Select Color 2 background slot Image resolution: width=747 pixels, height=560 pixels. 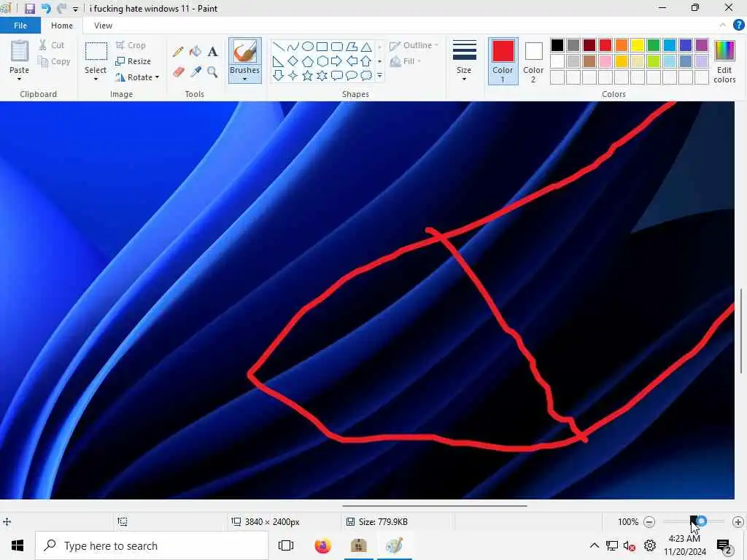tap(533, 61)
